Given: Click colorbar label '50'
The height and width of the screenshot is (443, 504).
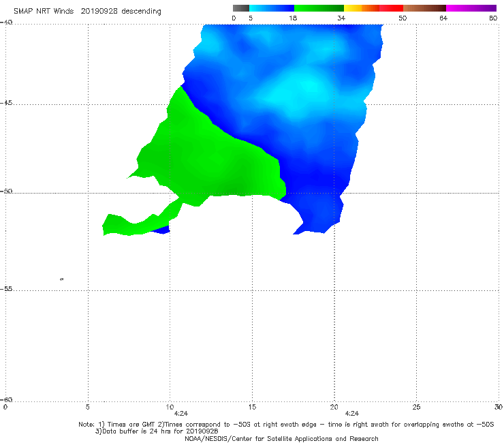Looking at the screenshot, I should (x=403, y=18).
